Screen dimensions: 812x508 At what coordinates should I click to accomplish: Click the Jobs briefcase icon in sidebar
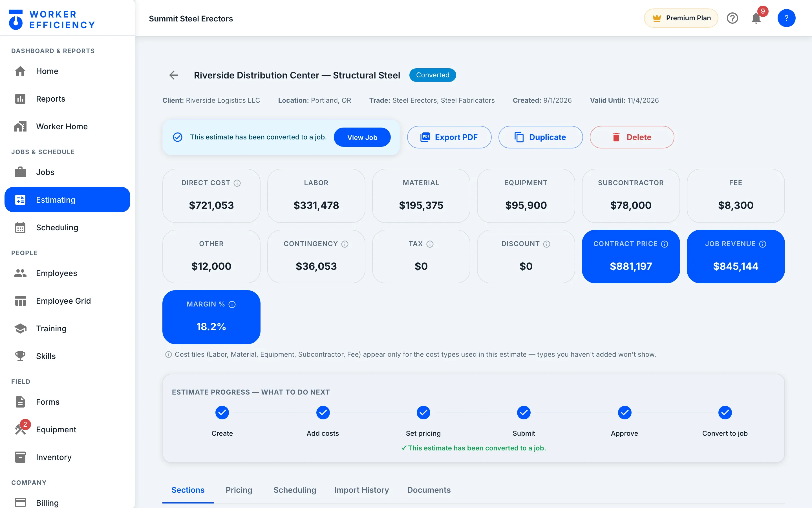pos(20,172)
